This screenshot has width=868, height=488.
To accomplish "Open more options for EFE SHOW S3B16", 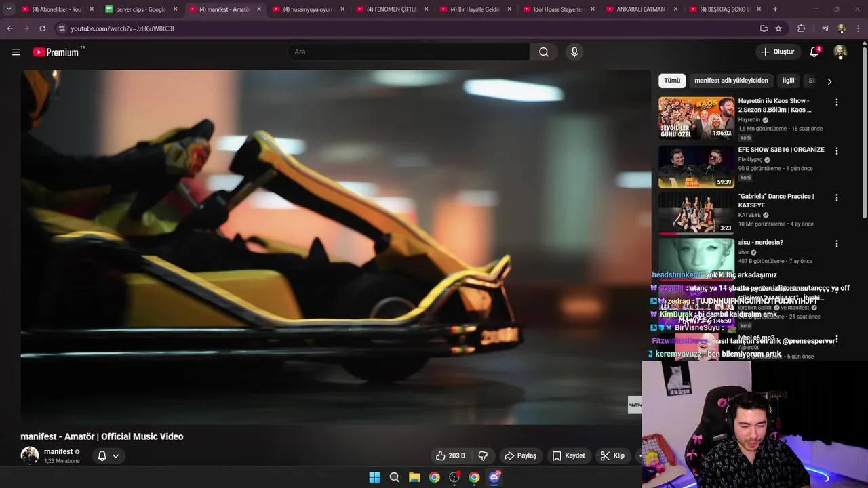I will [x=836, y=151].
